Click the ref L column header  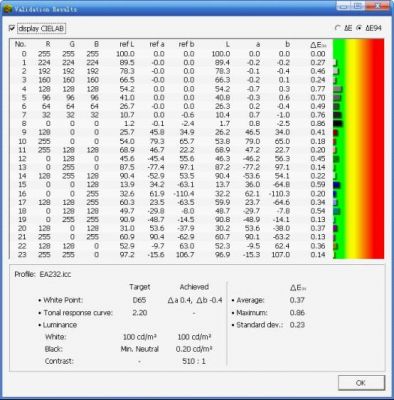127,44
